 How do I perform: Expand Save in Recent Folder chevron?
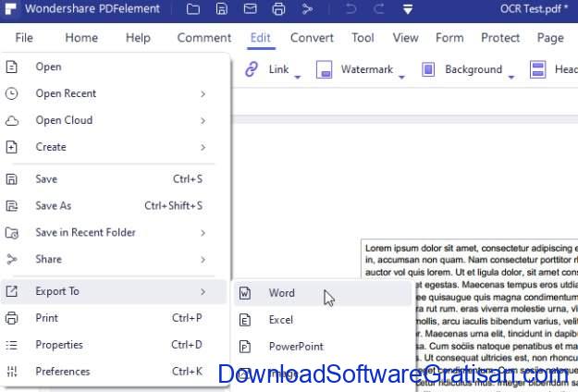pos(203,233)
